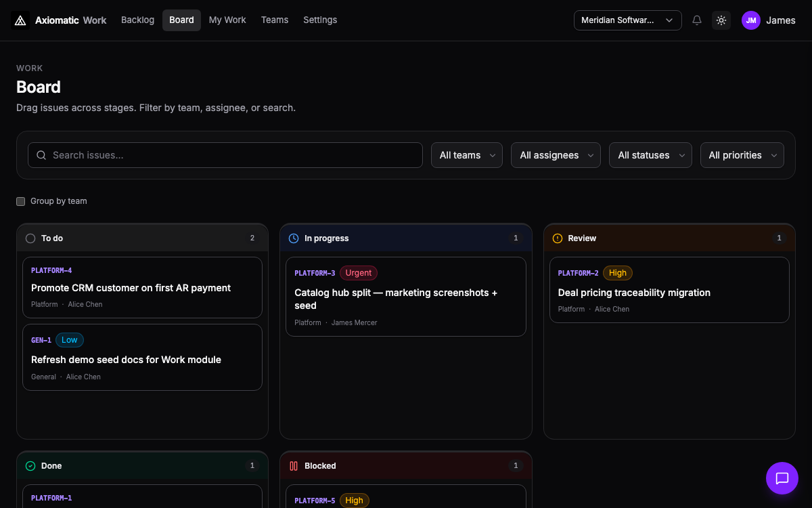Click the General team label
Screen dimensions: 812x508
43,377
